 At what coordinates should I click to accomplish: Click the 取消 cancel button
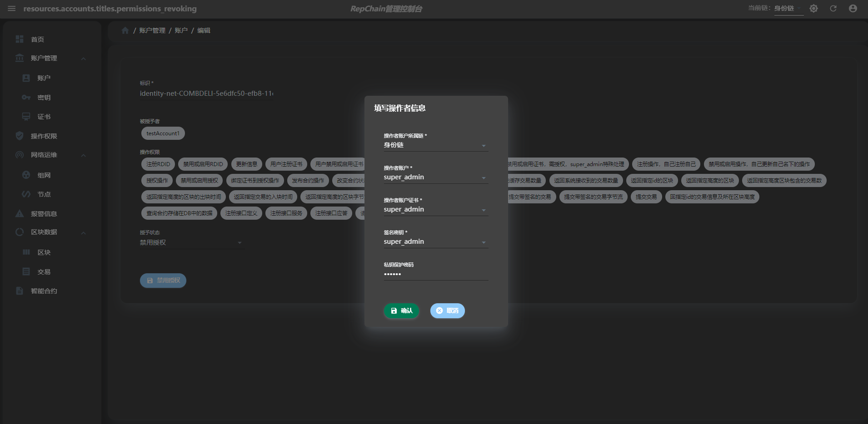(448, 311)
